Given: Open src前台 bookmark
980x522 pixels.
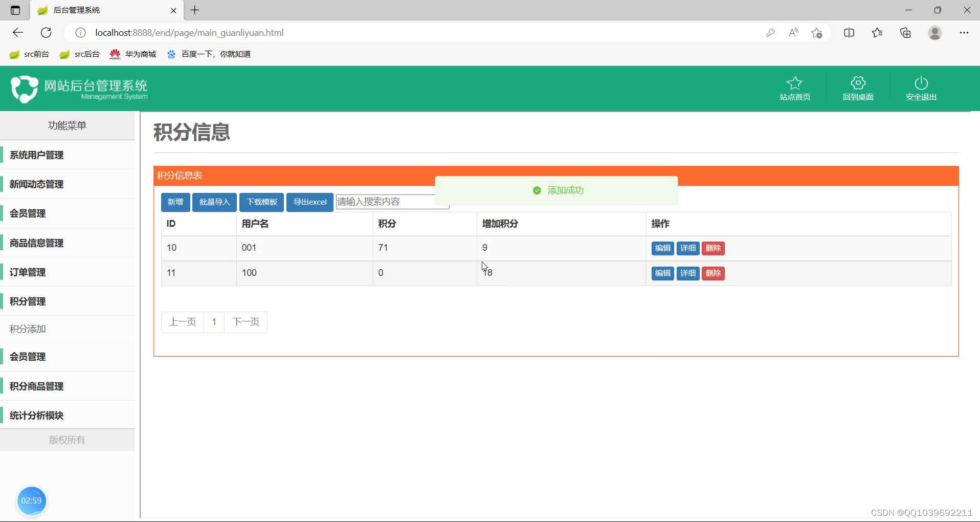Looking at the screenshot, I should pos(29,54).
